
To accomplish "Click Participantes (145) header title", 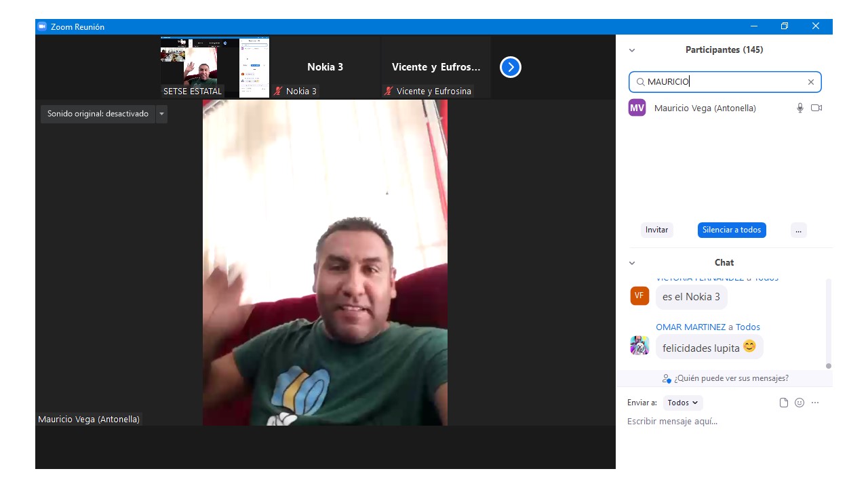I will (x=724, y=50).
